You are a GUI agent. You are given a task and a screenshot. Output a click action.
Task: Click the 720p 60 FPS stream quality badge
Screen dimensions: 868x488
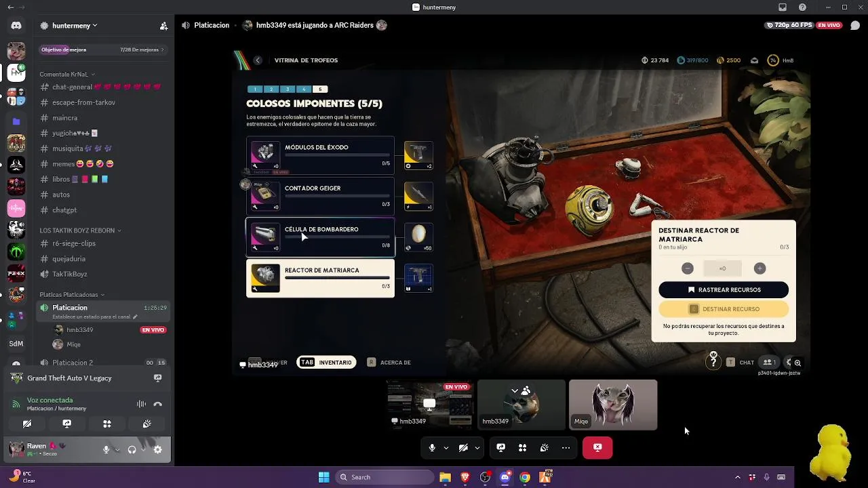tap(789, 25)
